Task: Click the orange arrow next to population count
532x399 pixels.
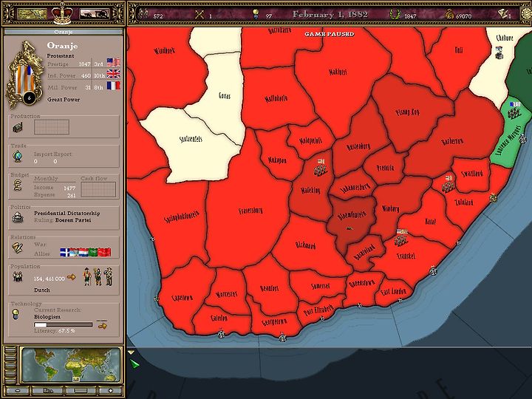Action: pyautogui.click(x=71, y=277)
